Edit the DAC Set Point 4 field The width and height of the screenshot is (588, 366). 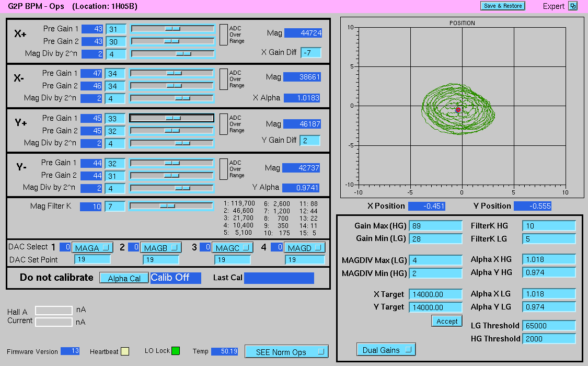click(305, 259)
